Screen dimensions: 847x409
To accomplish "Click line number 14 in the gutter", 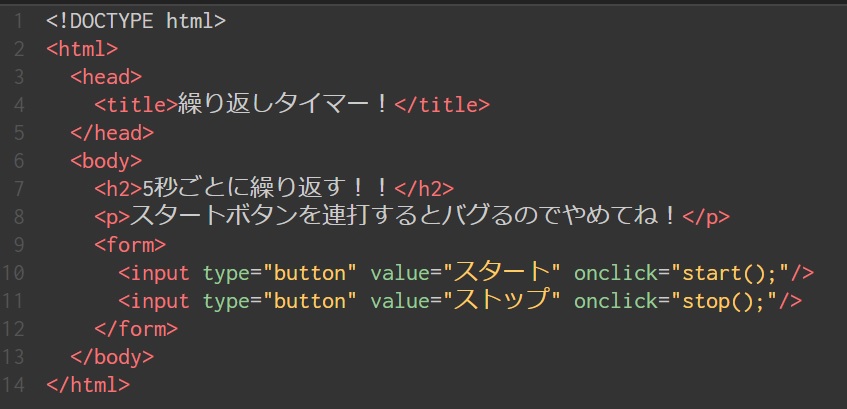I will (15, 384).
